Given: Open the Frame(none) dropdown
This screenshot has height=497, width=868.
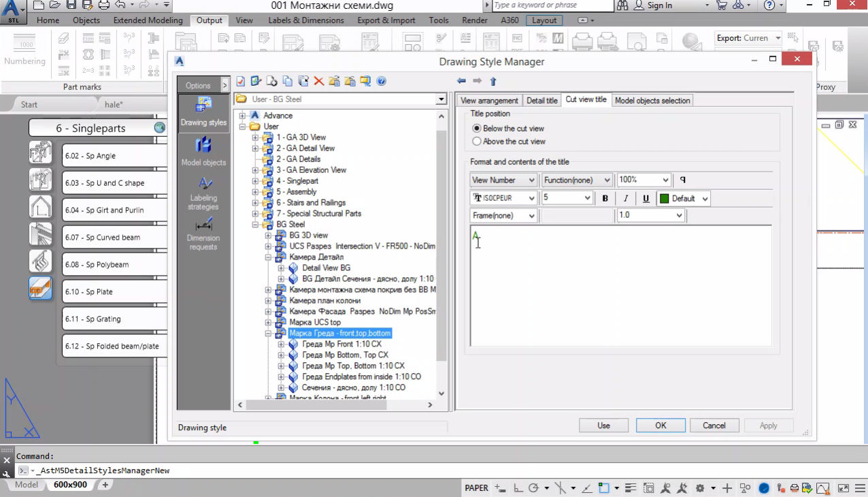Looking at the screenshot, I should point(503,216).
